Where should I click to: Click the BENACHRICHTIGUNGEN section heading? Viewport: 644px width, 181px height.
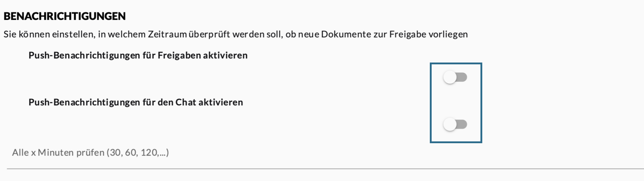pyautogui.click(x=64, y=16)
